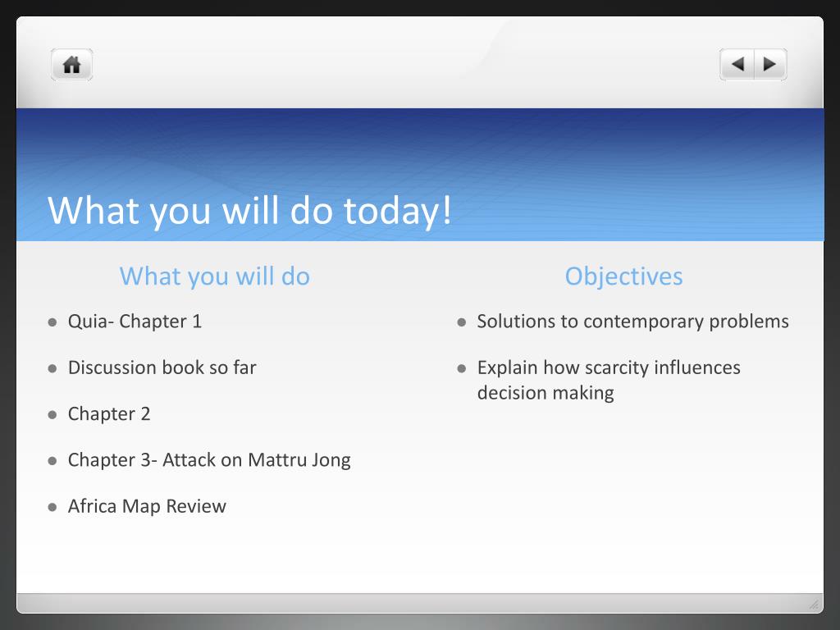Screen dimensions: 840x630
Task: Click the resize grip at slide corner
Action: click(x=814, y=605)
